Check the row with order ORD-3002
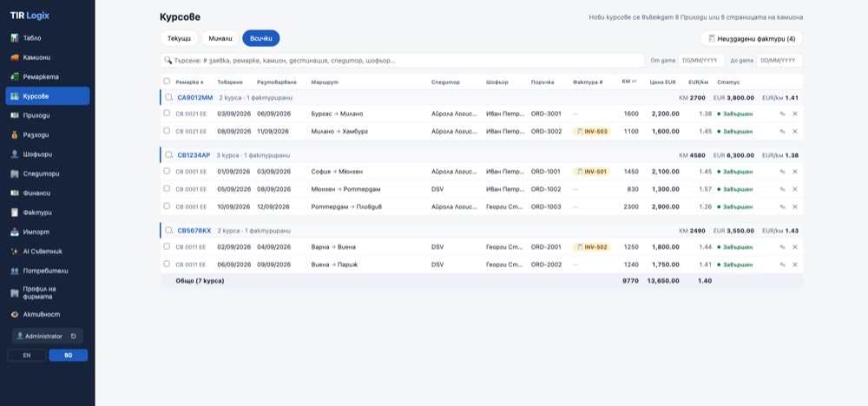This screenshot has width=868, height=406. pyautogui.click(x=167, y=131)
